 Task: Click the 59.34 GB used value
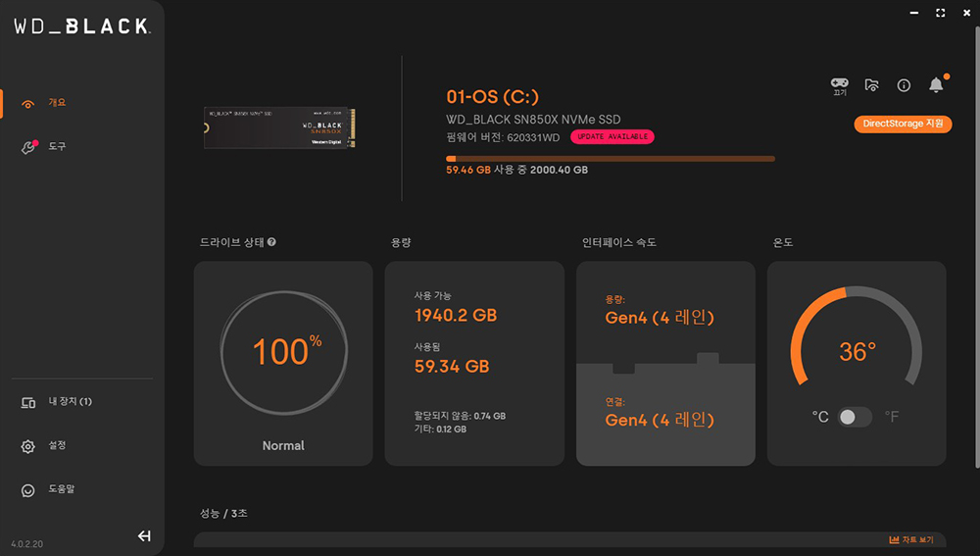tap(452, 367)
